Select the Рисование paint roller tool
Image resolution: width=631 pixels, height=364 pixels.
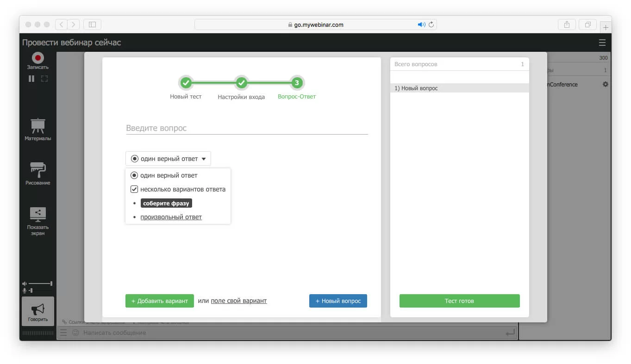37,170
